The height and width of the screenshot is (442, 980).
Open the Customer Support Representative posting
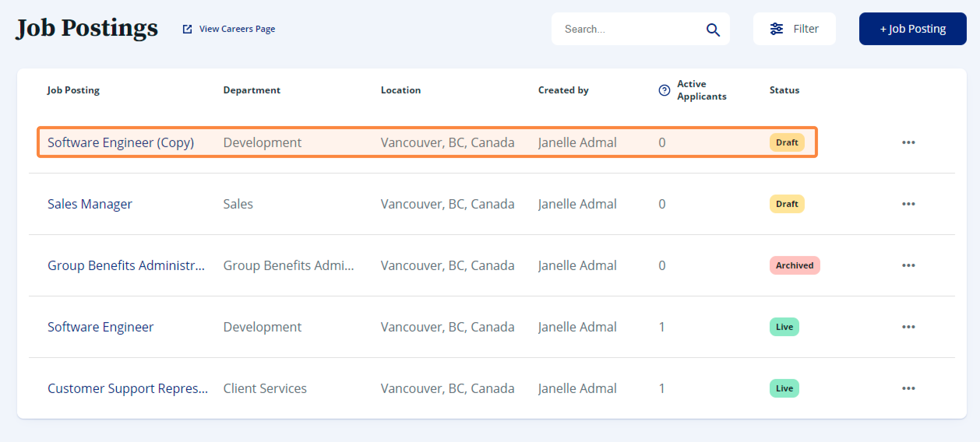pyautogui.click(x=128, y=388)
